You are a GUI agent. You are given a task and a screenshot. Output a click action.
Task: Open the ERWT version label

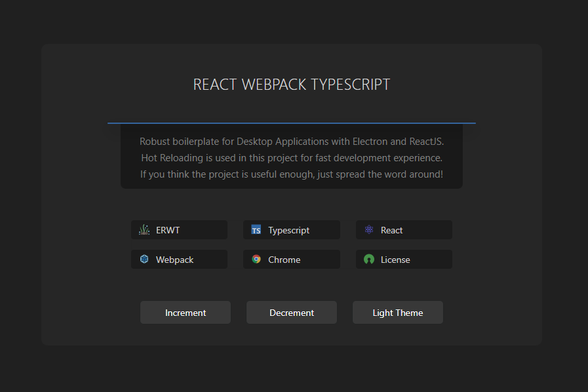pos(168,230)
